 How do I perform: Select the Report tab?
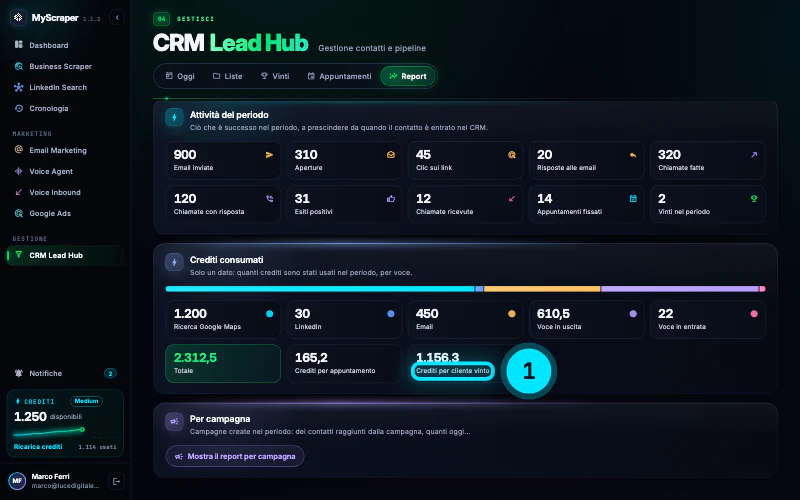tap(408, 76)
